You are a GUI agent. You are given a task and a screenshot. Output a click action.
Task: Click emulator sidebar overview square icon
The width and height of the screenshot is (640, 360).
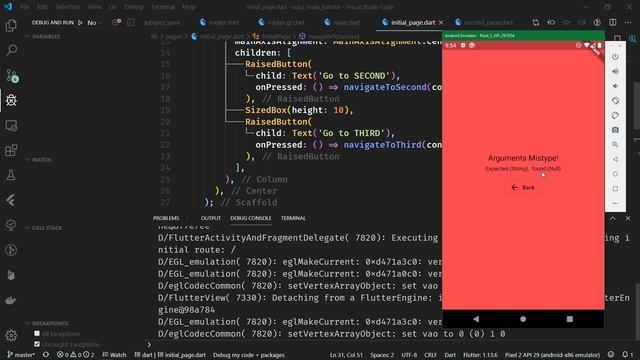click(615, 189)
